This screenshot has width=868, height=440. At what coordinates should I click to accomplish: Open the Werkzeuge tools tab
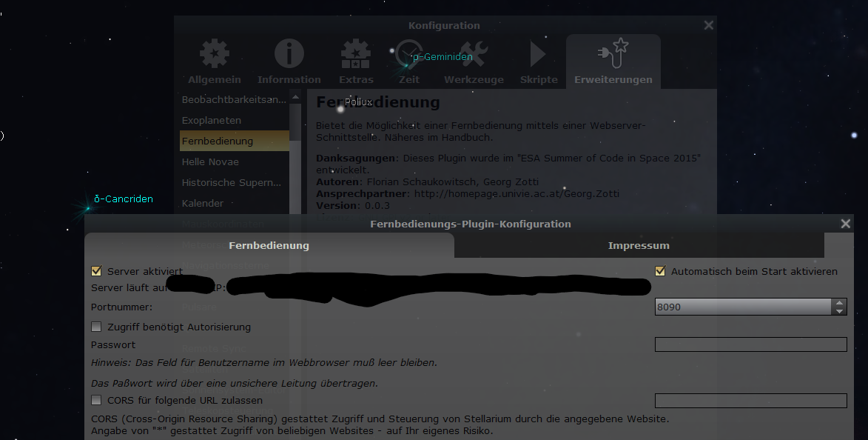(474, 61)
